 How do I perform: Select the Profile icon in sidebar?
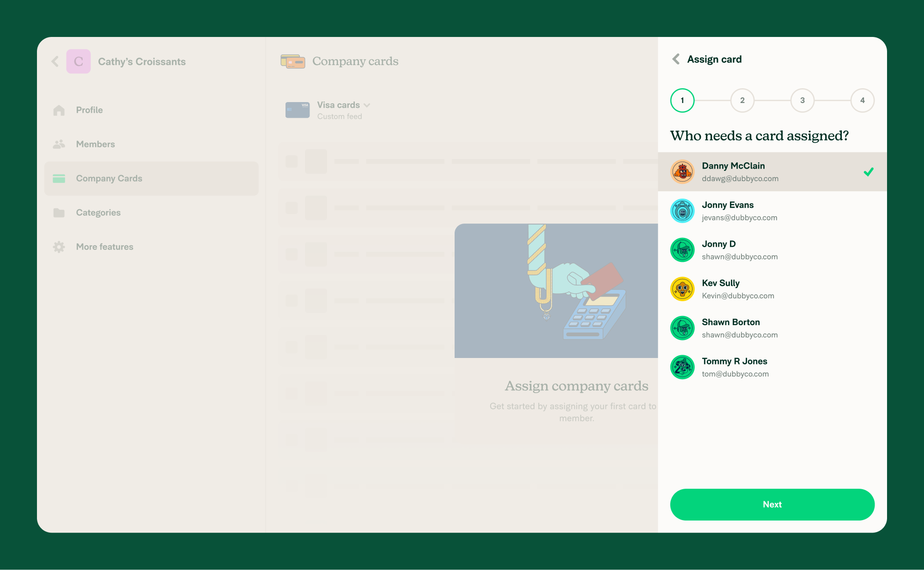tap(60, 110)
